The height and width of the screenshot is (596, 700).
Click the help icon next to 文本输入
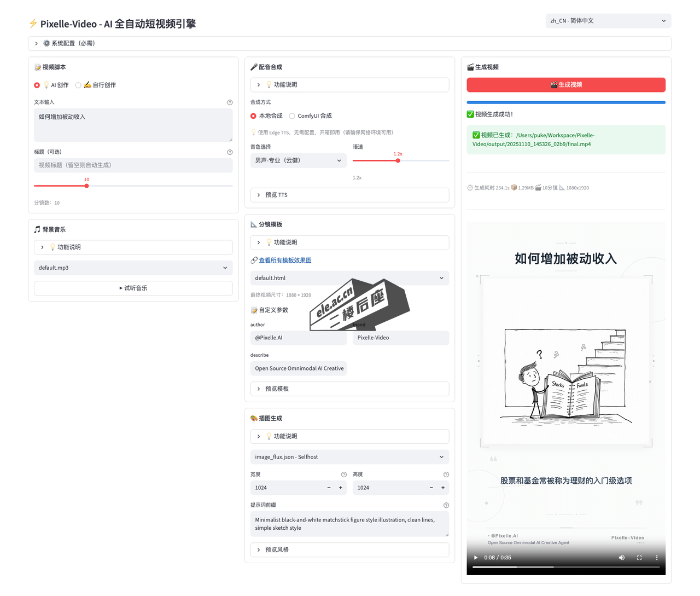(x=230, y=102)
